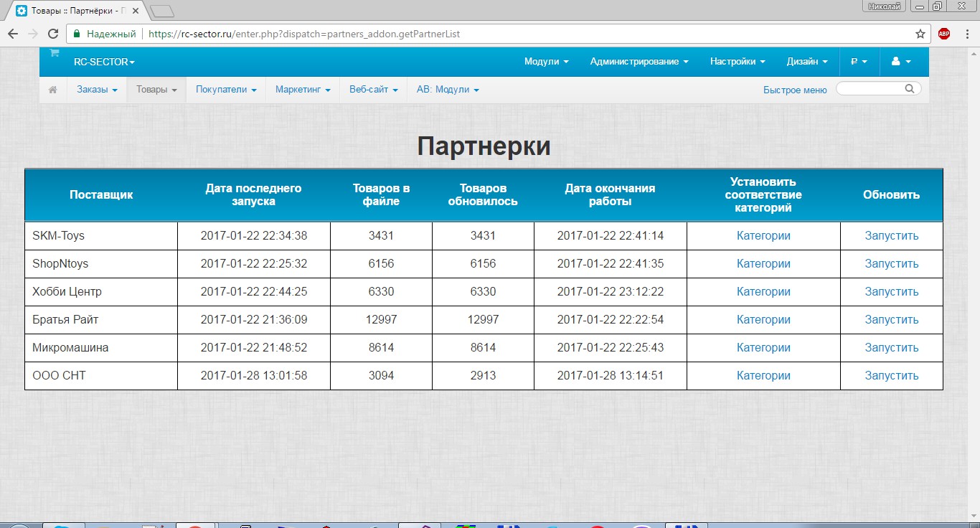Image resolution: width=980 pixels, height=528 pixels.
Task: Focus the quick search input field
Action: click(x=878, y=89)
